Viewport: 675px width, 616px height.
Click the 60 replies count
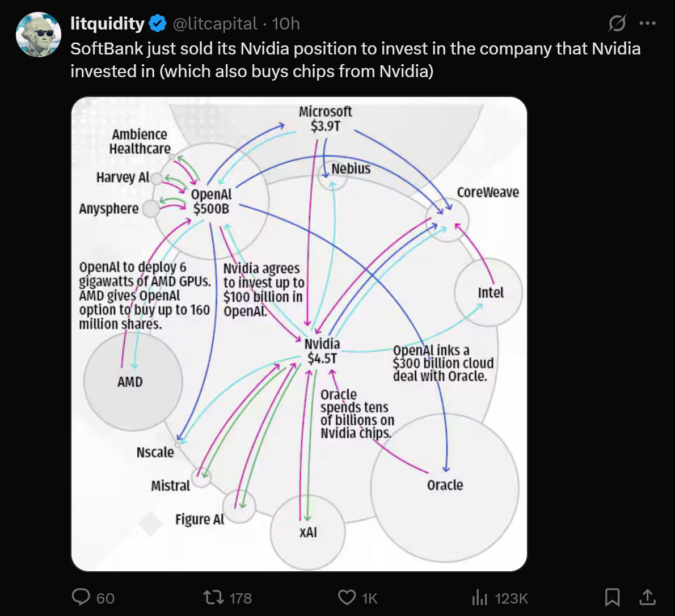(x=106, y=598)
